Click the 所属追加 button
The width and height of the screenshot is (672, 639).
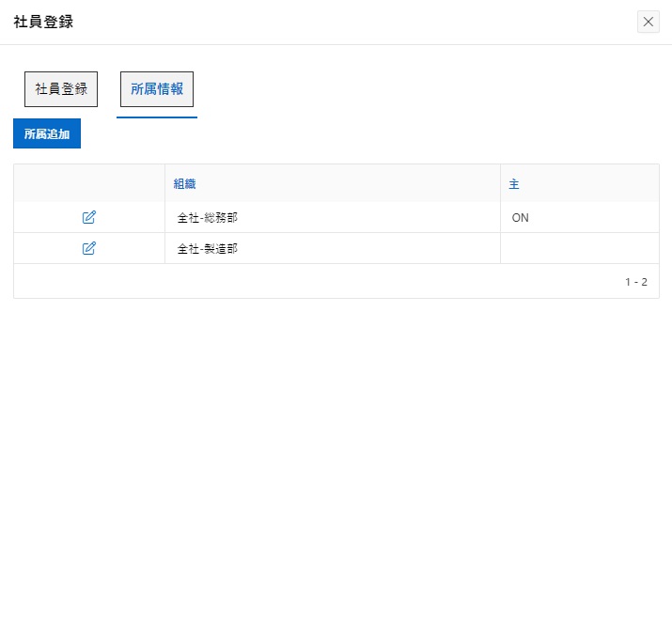click(47, 133)
